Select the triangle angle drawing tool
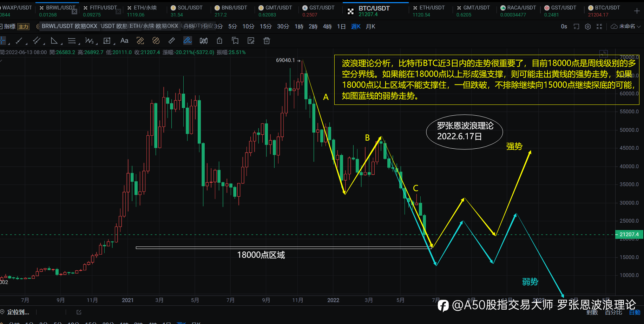 tap(54, 41)
